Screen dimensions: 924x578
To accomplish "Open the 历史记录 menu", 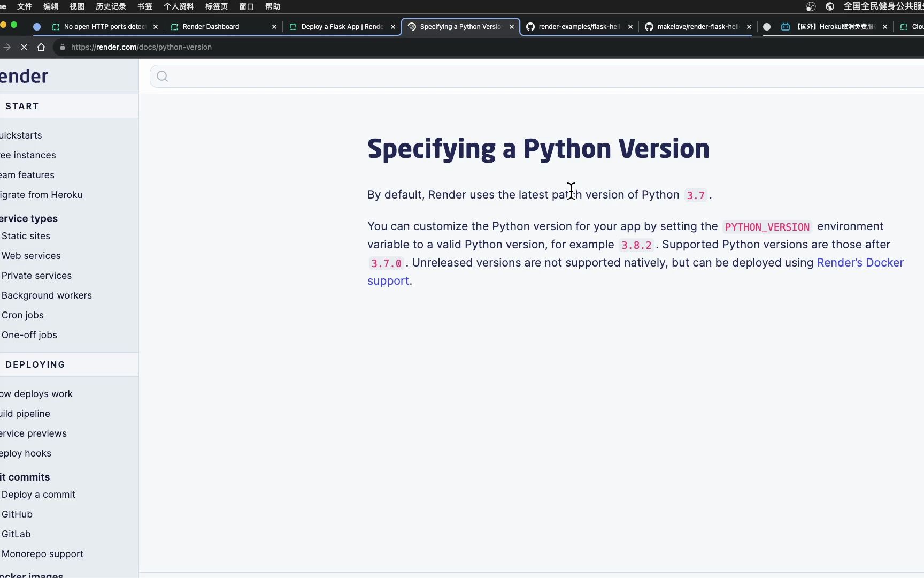I will coord(111,6).
